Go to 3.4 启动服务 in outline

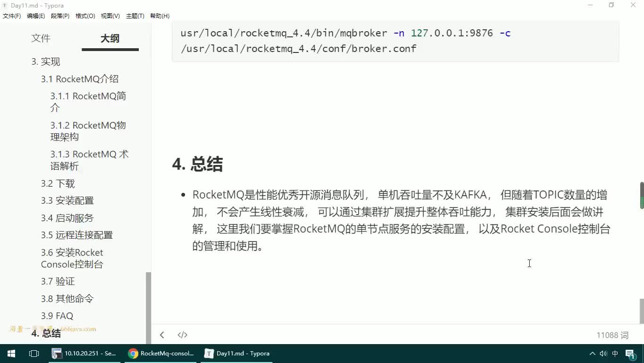(68, 218)
